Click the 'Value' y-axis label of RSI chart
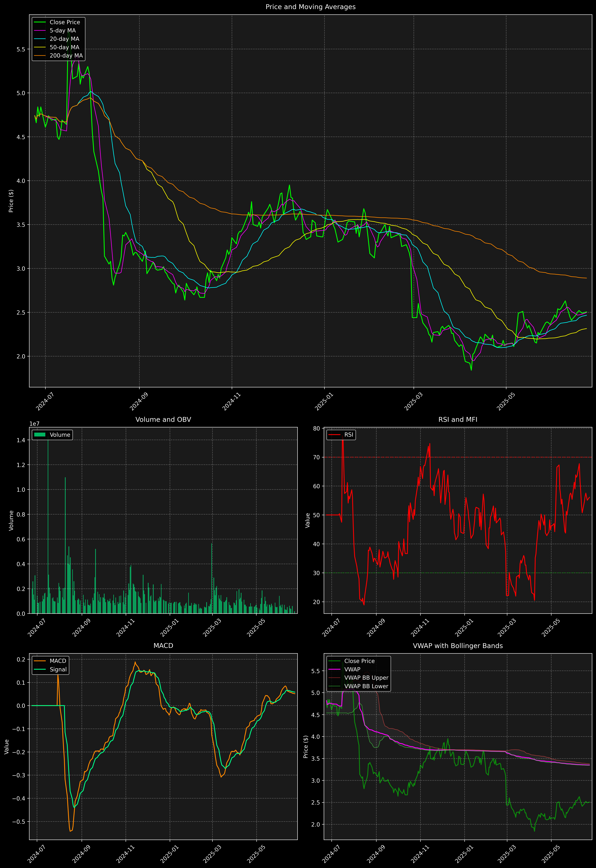 click(x=308, y=520)
